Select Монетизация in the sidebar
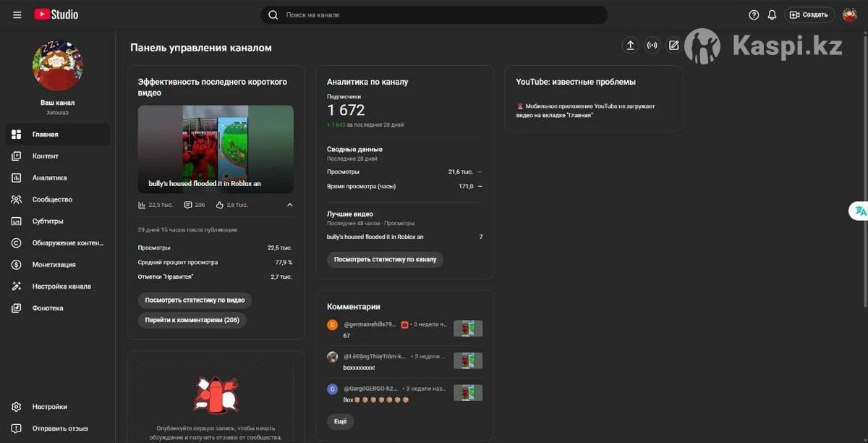This screenshot has width=868, height=443. tap(54, 265)
